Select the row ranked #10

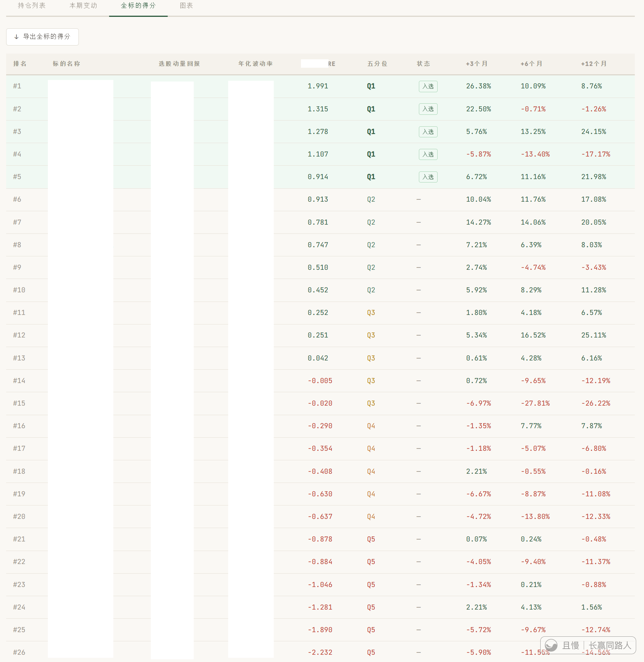(320, 290)
